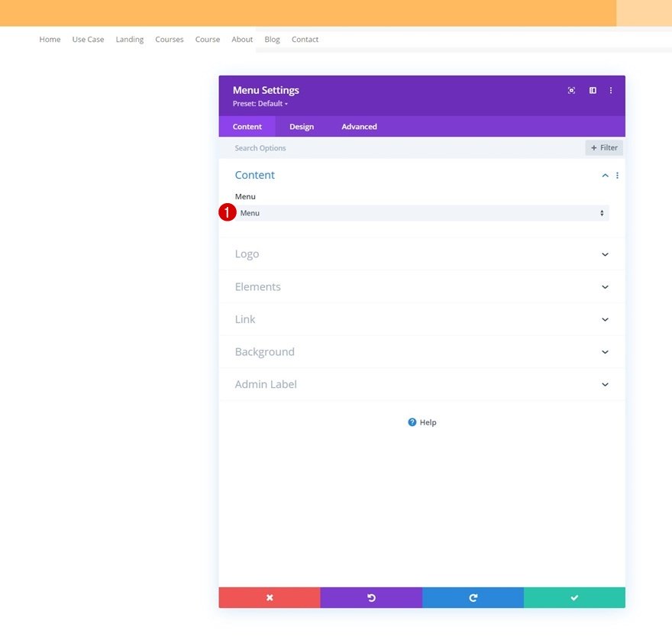672x640 pixels.
Task: Expand the Background section
Action: point(422,352)
